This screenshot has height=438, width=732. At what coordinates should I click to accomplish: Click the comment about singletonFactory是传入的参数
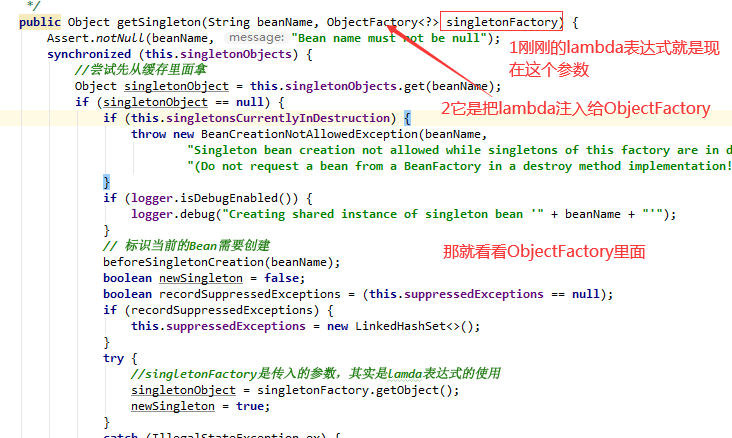coord(316,374)
